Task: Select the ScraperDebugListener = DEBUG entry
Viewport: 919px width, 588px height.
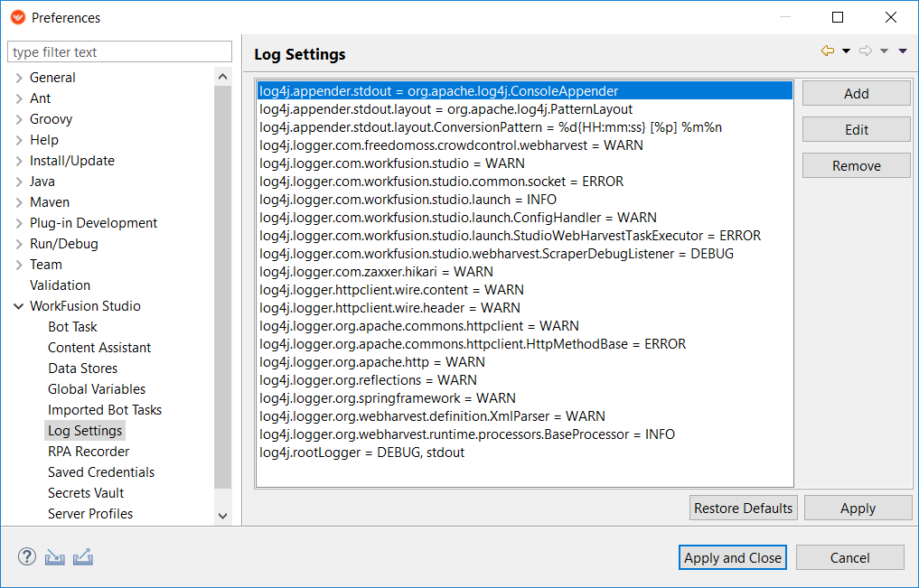Action: coord(524,254)
